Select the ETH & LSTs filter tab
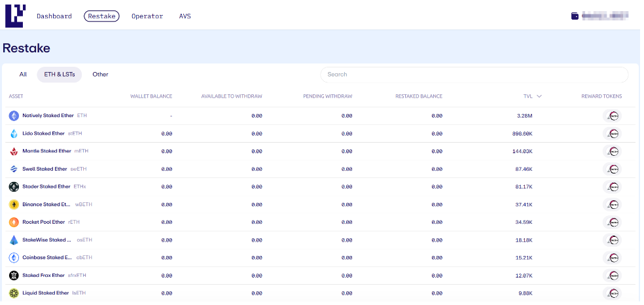Screen dimensions: 644x305 tap(60, 75)
